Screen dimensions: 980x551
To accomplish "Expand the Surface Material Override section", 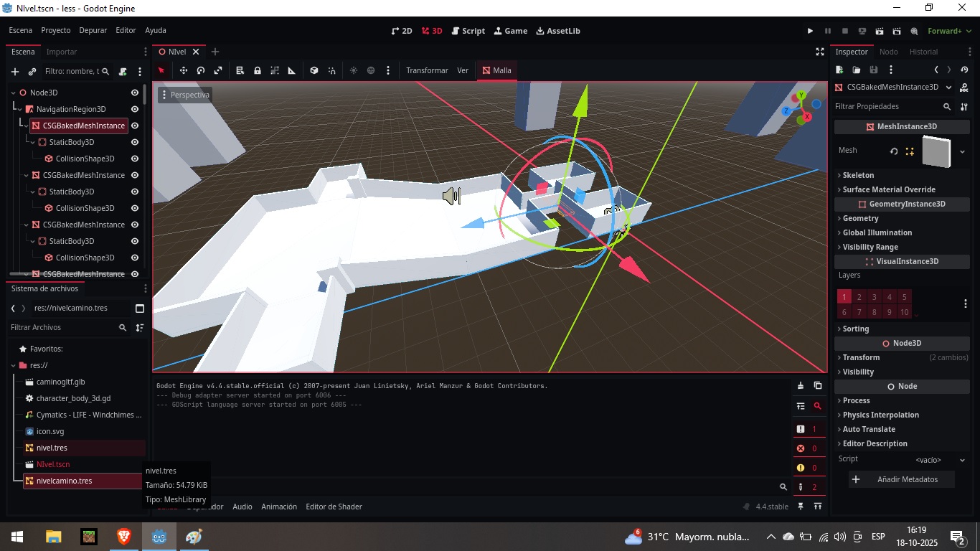I will (902, 189).
